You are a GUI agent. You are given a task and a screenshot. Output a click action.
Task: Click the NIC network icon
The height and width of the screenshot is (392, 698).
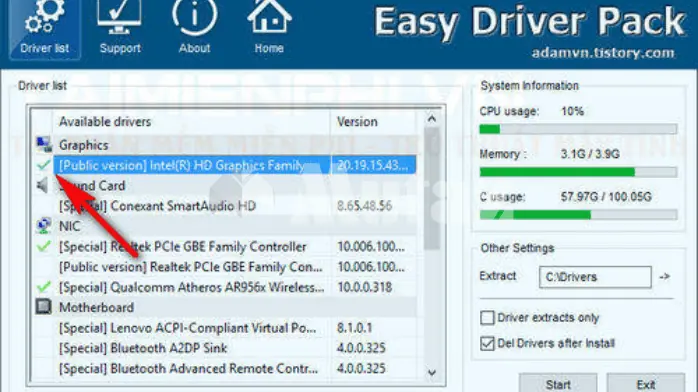(x=43, y=226)
